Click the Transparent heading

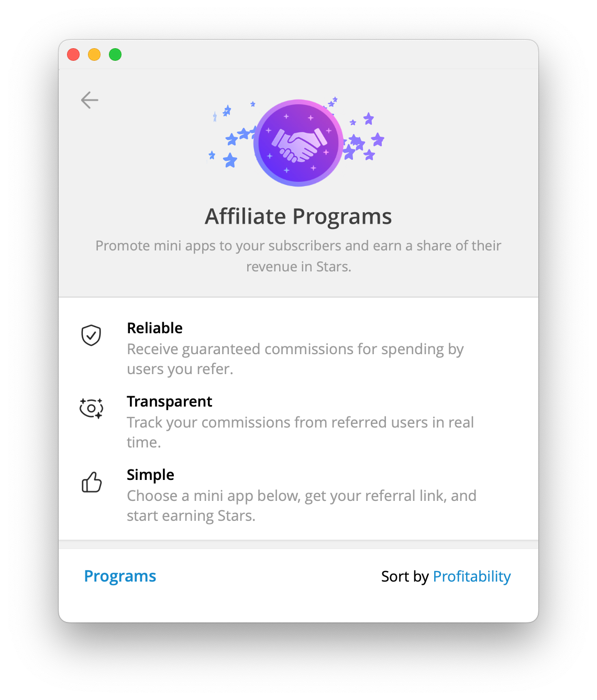tap(170, 401)
